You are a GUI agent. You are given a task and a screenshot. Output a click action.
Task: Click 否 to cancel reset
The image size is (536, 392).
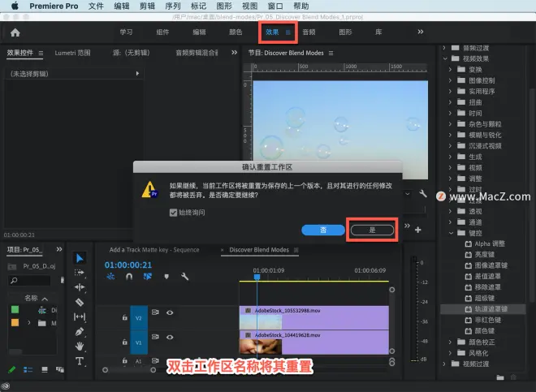pos(323,230)
